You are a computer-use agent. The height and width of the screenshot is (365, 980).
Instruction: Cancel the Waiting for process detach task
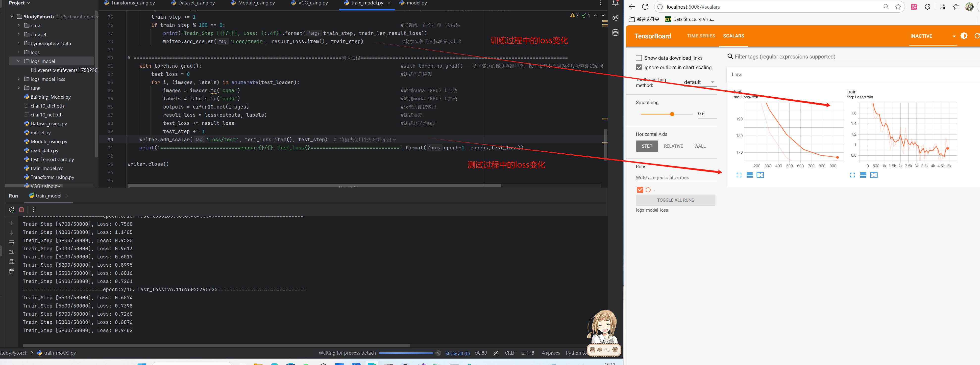[438, 353]
